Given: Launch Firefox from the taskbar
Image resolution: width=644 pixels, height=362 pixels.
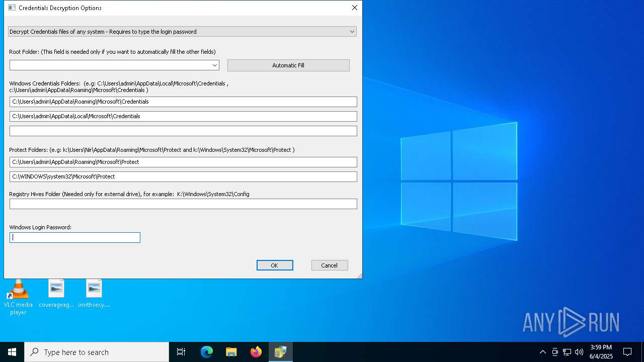Looking at the screenshot, I should (256, 352).
